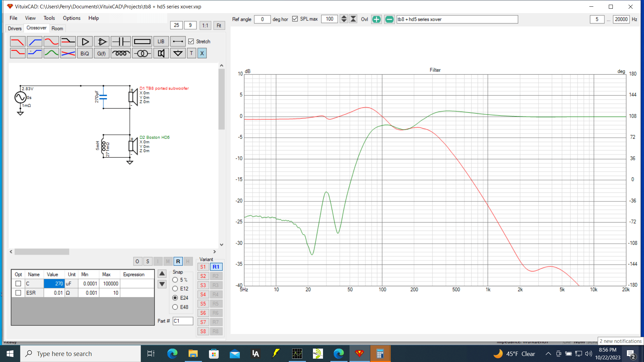The width and height of the screenshot is (644, 362).
Task: Open the BiQ biquad block
Action: 85,53
